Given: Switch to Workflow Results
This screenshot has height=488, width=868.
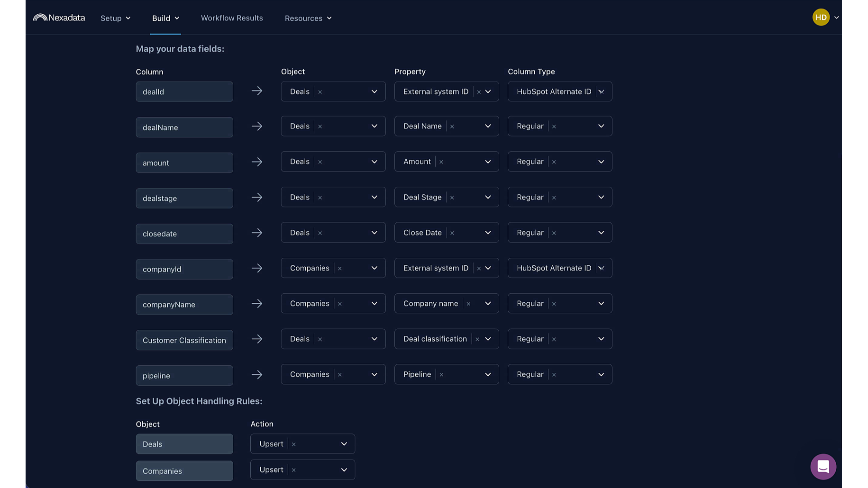Looking at the screenshot, I should tap(232, 18).
